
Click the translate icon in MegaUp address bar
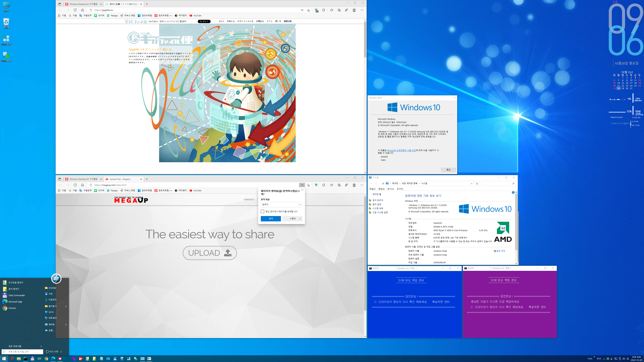tap(302, 185)
